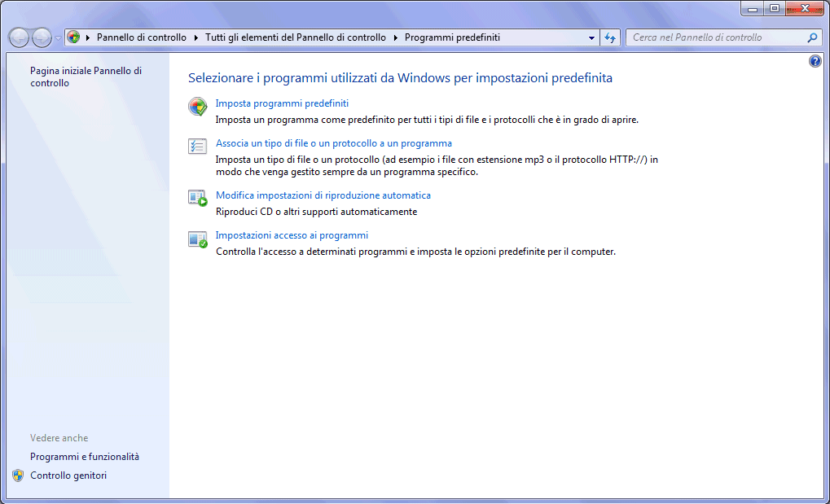Screen dimensions: 830x504
Task: Open Impostazioni accesso ai programmi link
Action: [292, 235]
